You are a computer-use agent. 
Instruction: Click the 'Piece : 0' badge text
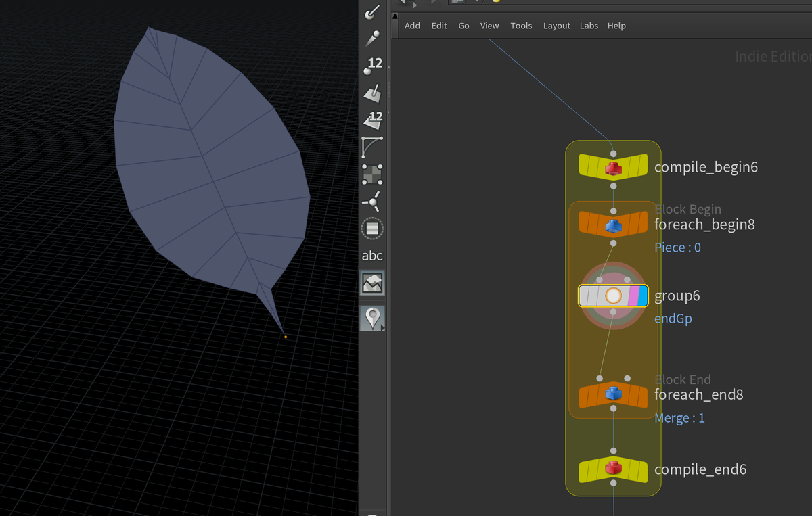(x=677, y=248)
